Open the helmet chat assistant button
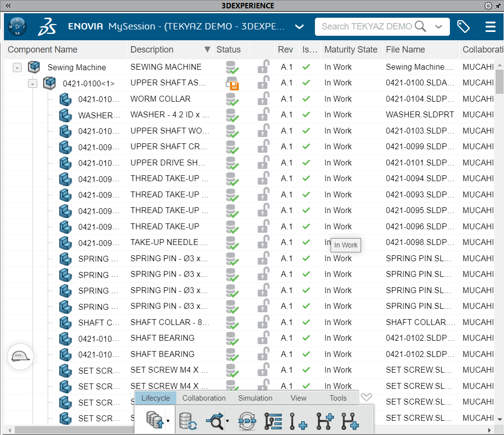This screenshot has height=435, width=504. [20, 356]
